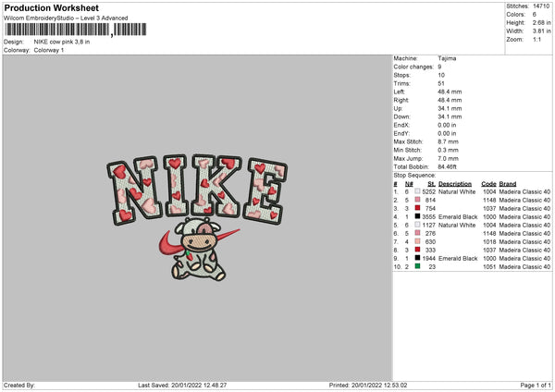Click the stitches value '14710'

coord(541,6)
